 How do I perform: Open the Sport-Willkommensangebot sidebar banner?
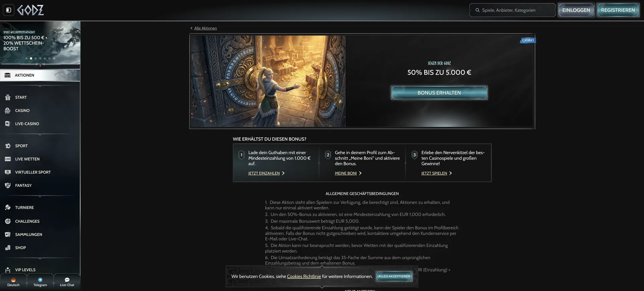coord(40,43)
